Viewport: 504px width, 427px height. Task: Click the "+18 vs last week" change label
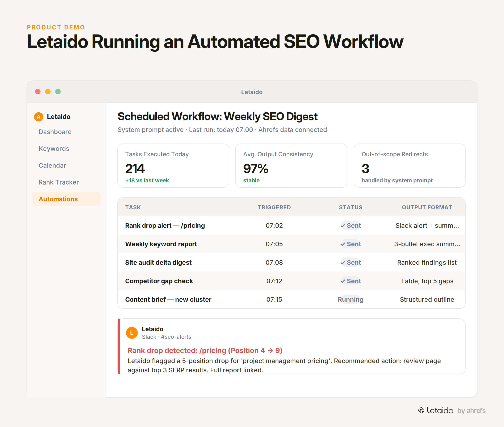147,181
